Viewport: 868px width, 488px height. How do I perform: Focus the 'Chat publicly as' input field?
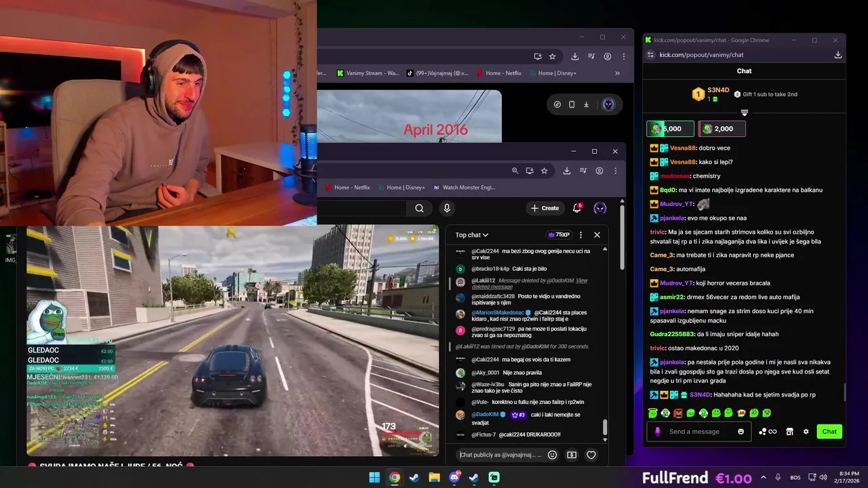pyautogui.click(x=500, y=455)
